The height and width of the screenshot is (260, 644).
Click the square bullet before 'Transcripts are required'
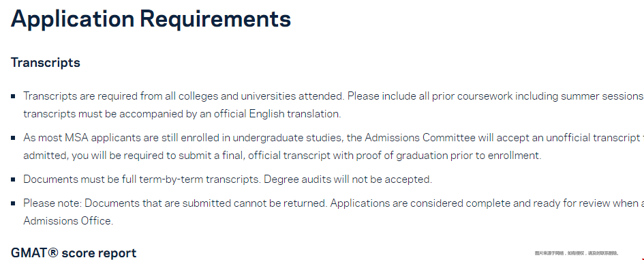point(13,96)
